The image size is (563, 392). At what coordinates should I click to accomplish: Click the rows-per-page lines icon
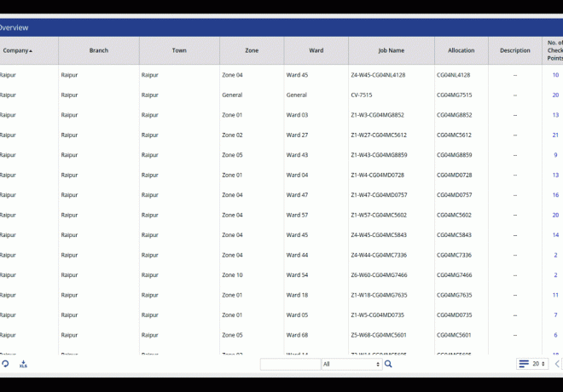click(523, 364)
